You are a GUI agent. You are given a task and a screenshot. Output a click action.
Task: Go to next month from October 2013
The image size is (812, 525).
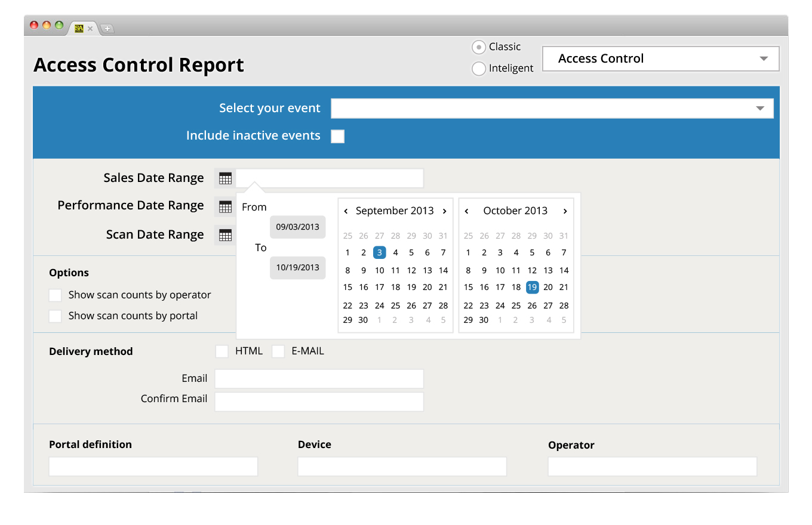565,211
